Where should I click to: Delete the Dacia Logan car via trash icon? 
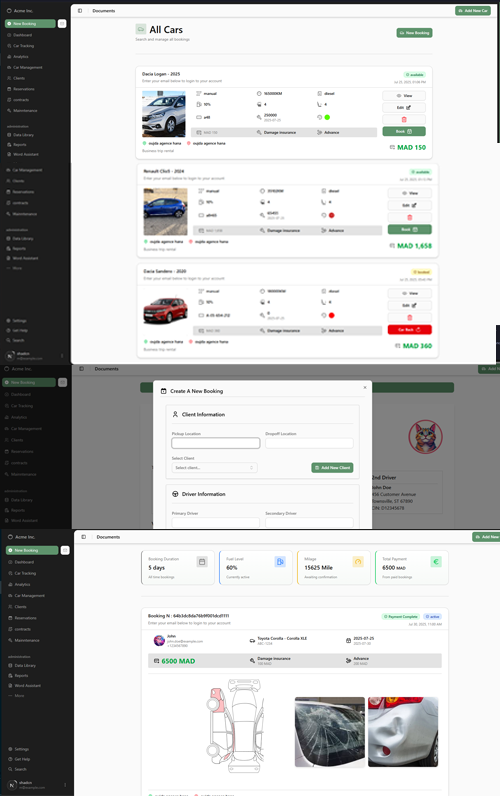pos(404,119)
